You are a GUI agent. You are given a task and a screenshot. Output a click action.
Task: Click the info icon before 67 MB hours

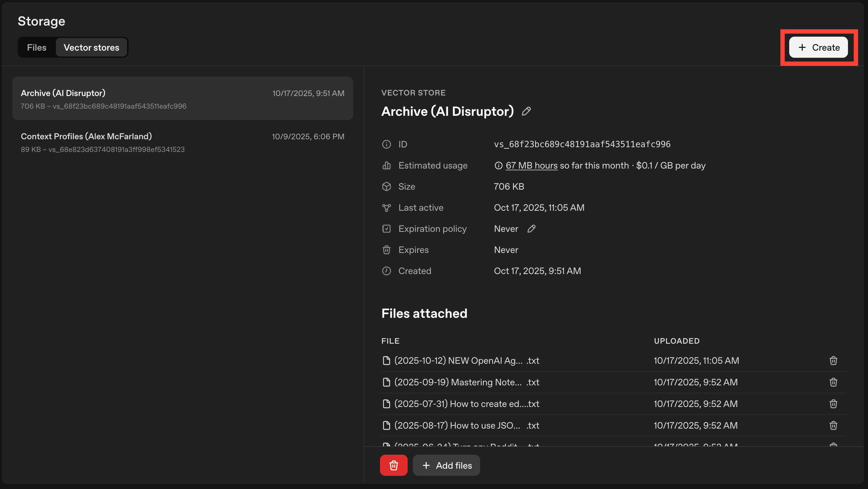pyautogui.click(x=498, y=166)
